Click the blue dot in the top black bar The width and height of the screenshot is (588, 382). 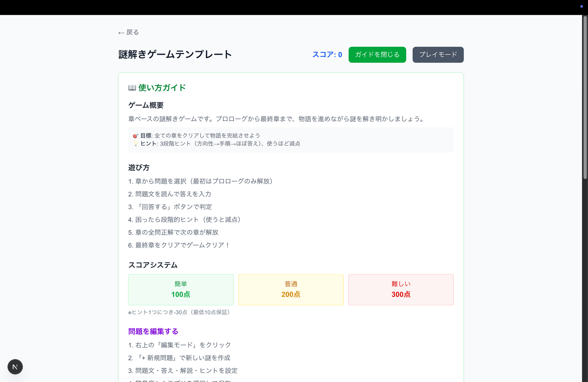point(581,6)
